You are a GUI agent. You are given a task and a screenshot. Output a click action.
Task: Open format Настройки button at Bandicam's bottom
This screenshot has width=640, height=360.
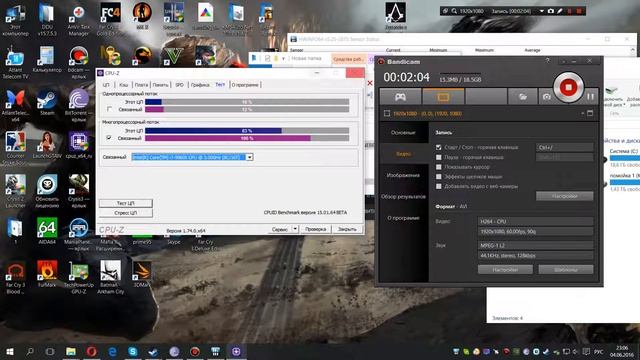505,270
